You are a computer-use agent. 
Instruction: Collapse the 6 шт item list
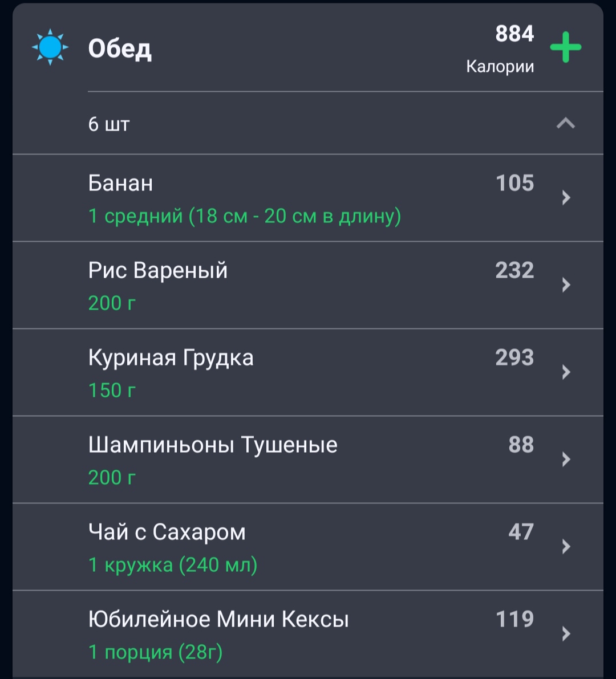[x=565, y=123]
